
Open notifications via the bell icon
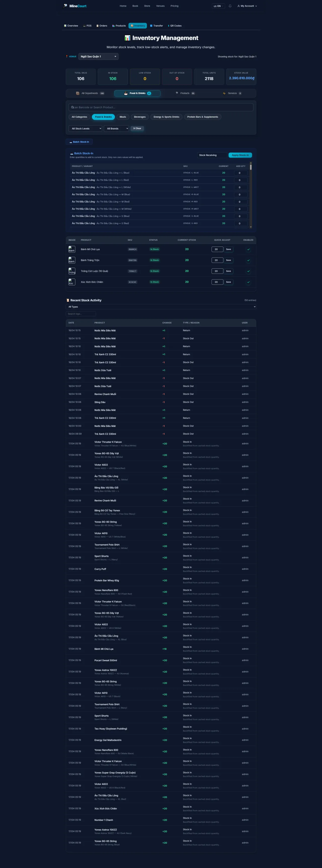click(x=230, y=6)
